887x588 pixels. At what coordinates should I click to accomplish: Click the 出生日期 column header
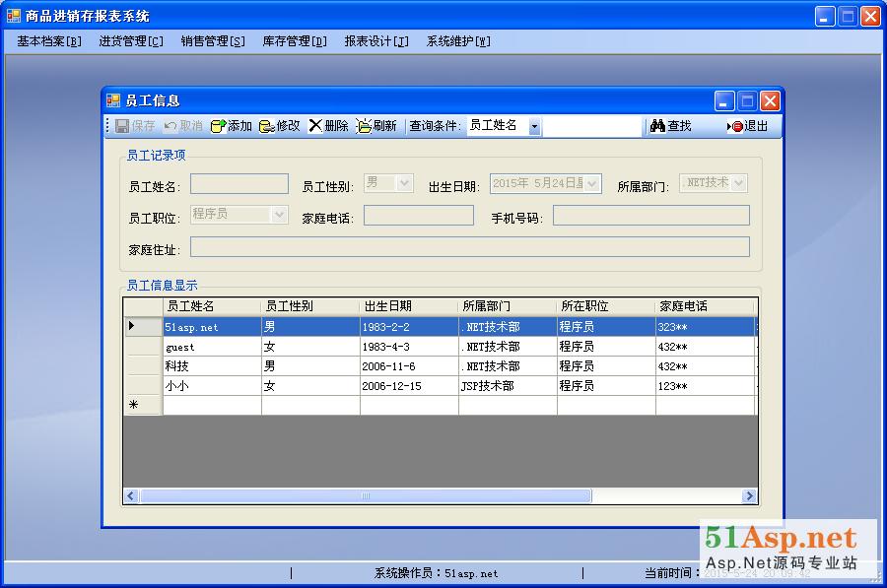pos(409,306)
